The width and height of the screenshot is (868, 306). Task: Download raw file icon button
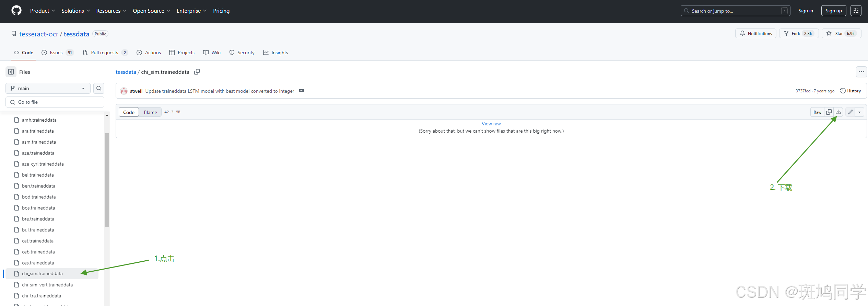(x=838, y=112)
